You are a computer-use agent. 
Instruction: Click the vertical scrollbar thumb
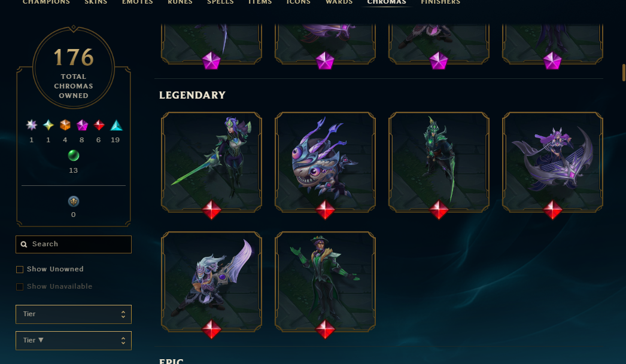624,72
